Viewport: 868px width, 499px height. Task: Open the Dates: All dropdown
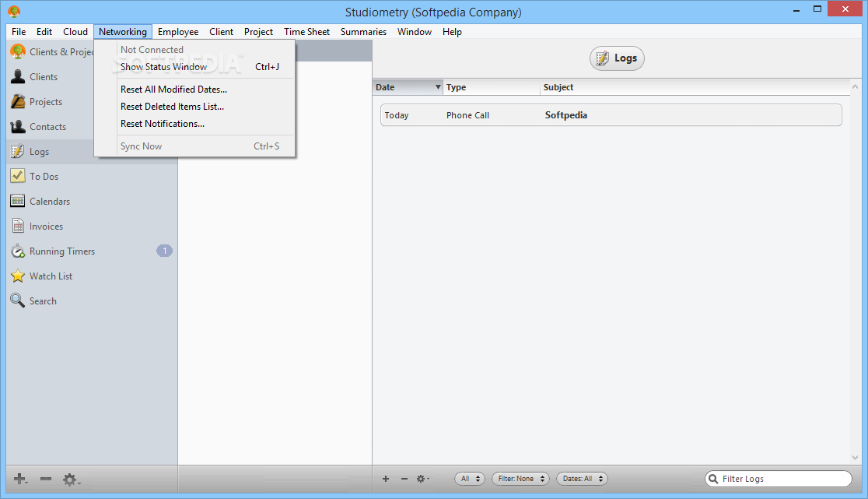582,479
